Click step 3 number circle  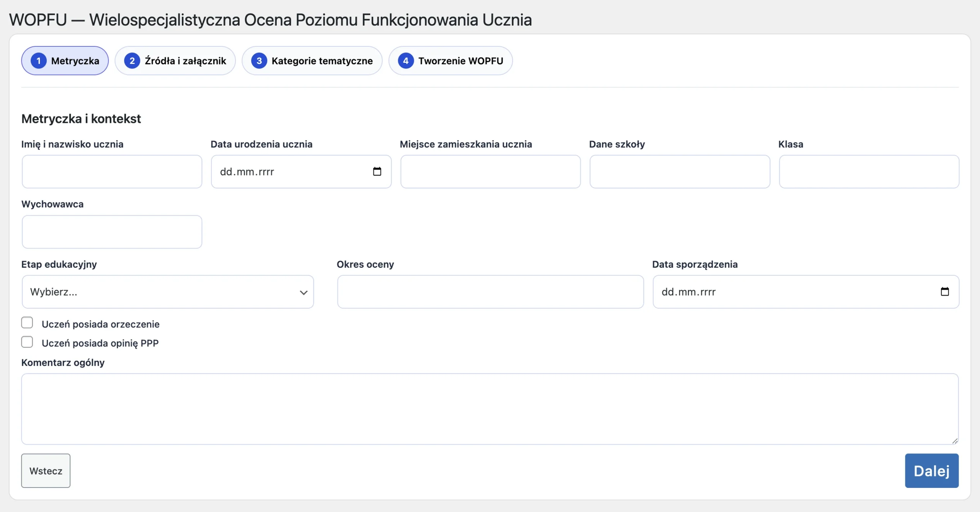259,61
